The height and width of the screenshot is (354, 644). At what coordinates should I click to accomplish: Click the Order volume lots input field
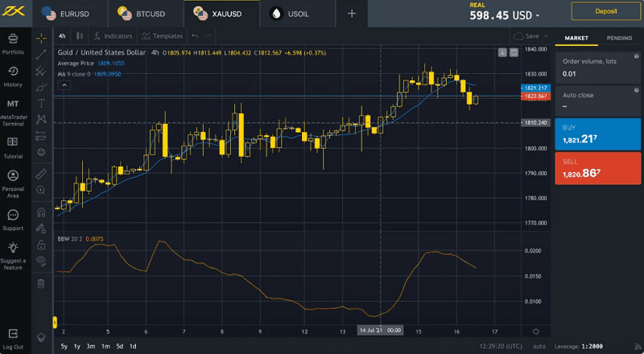point(597,74)
